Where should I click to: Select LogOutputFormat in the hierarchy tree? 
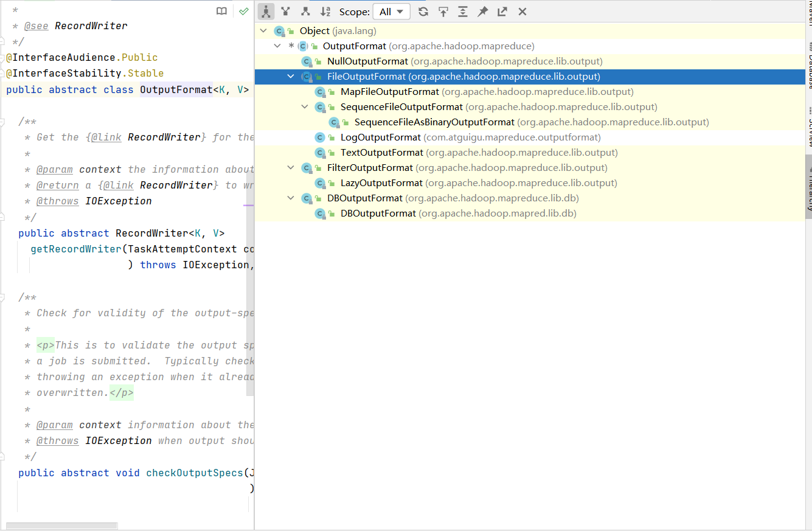click(x=380, y=137)
